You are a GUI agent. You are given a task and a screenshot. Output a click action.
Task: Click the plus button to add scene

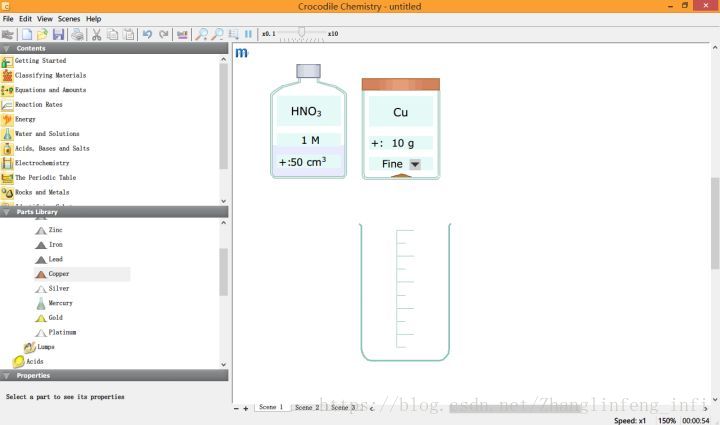(246, 408)
